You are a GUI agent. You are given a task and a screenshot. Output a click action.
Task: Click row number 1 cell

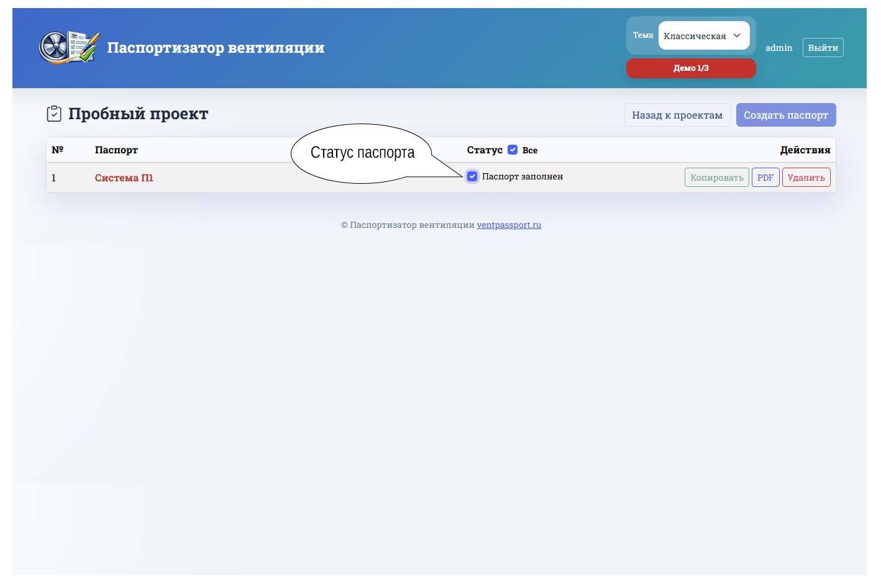(53, 178)
